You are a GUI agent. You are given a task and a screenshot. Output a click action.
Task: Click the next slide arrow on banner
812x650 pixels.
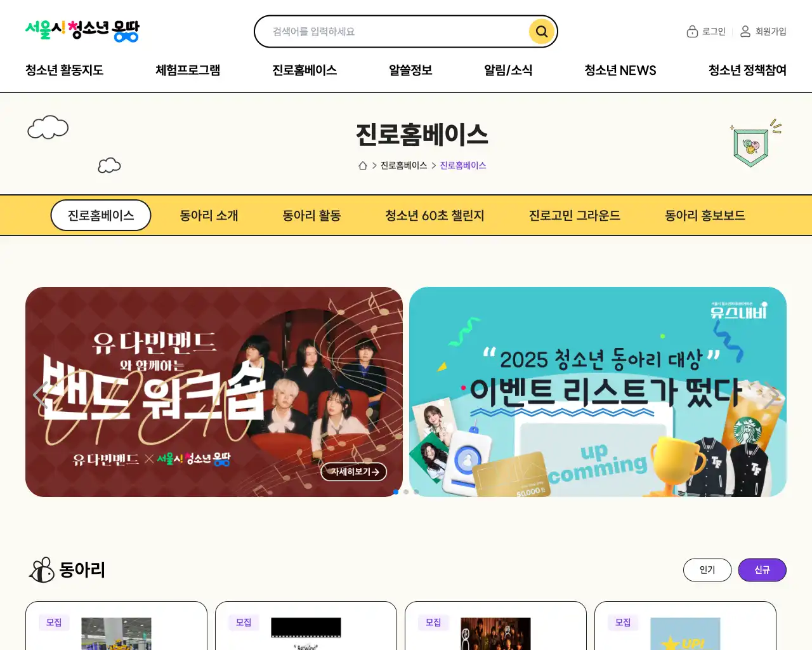click(770, 395)
